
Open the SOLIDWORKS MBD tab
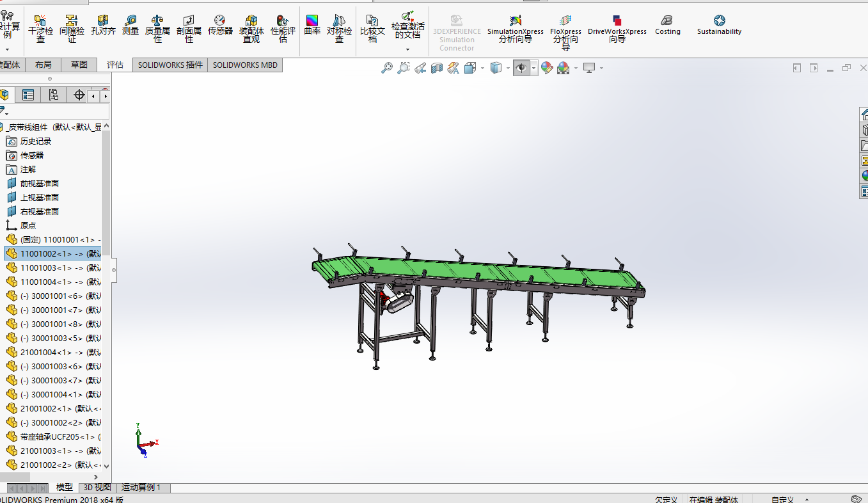(x=245, y=65)
